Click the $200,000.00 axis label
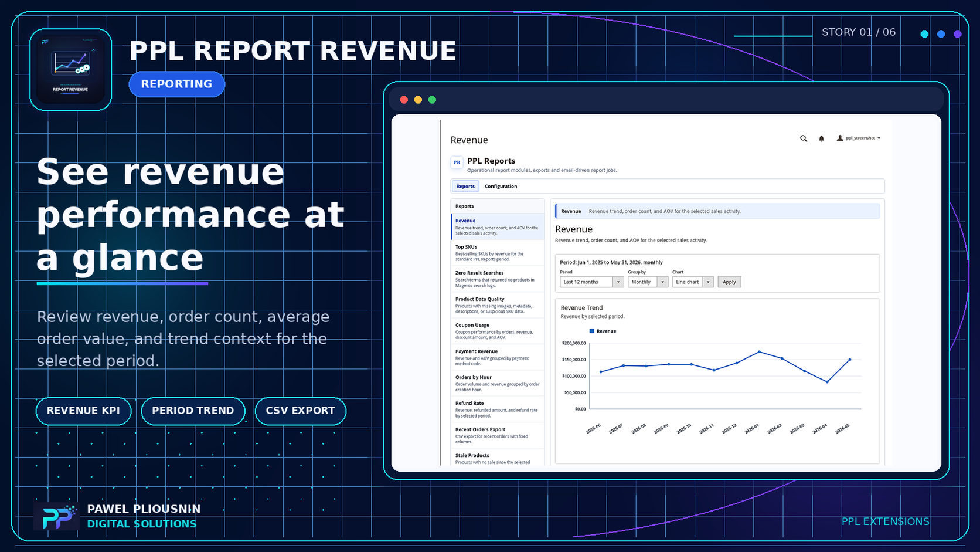This screenshot has width=980, height=552. [x=574, y=343]
